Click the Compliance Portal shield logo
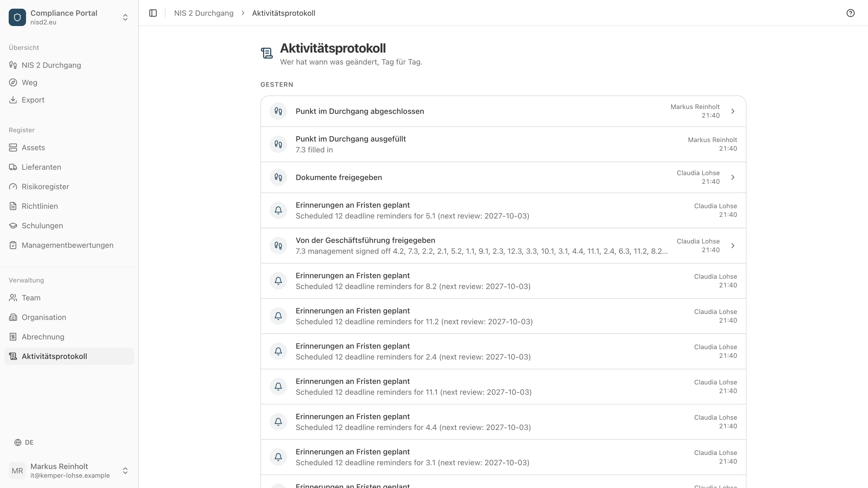Image resolution: width=868 pixels, height=488 pixels. tap(17, 17)
